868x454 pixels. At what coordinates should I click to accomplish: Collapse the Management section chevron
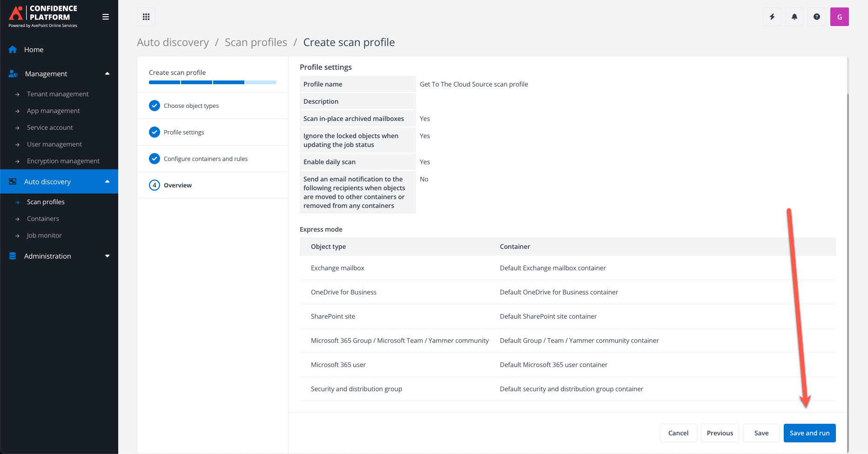pos(108,73)
